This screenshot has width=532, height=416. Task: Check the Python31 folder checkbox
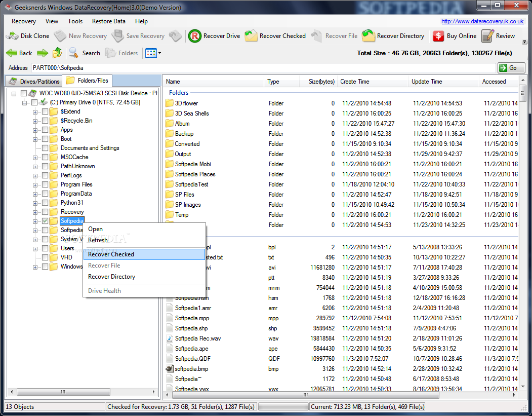click(45, 203)
